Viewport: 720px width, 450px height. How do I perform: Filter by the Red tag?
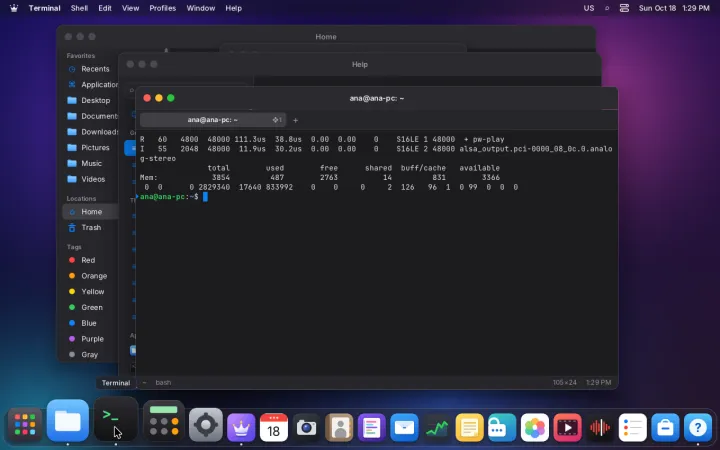(90, 260)
